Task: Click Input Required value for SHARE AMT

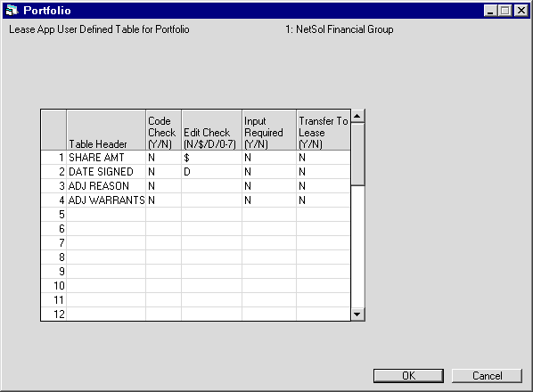Action: click(x=269, y=158)
